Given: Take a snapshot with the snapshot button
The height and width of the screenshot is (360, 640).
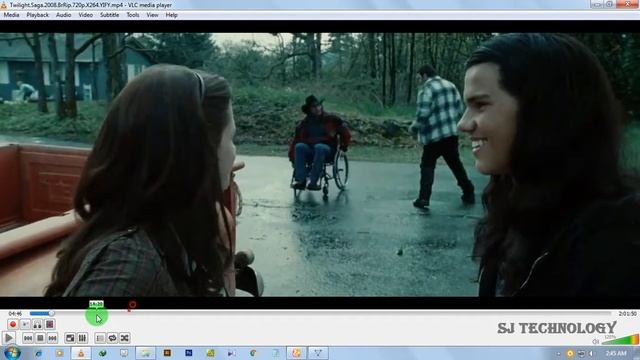Looking at the screenshot, I should pos(25,324).
